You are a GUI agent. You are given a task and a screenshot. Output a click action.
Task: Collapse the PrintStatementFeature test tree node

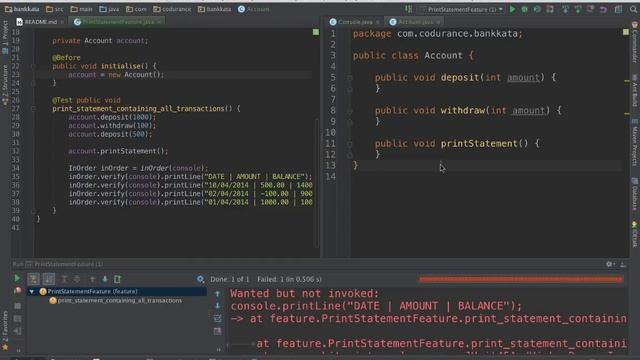(x=31, y=291)
